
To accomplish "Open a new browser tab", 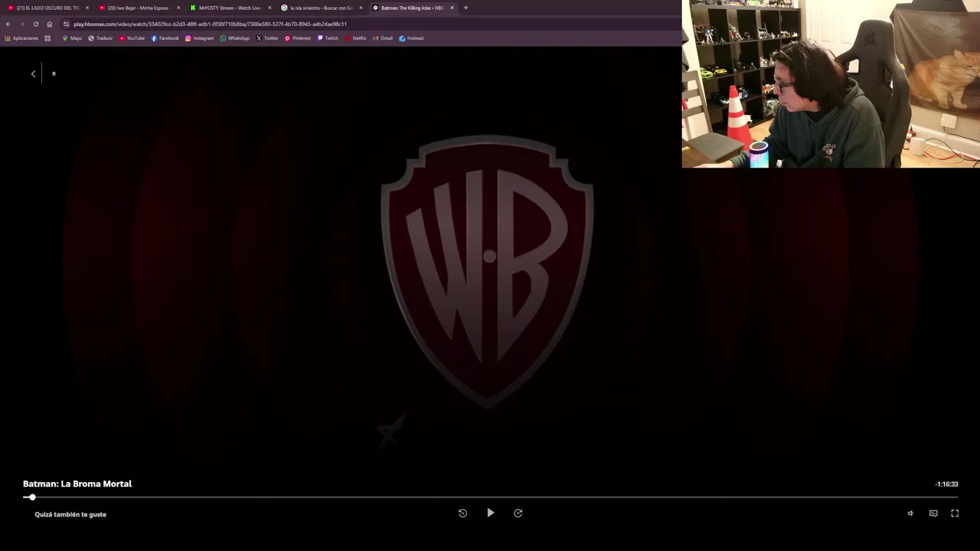I will tap(465, 8).
